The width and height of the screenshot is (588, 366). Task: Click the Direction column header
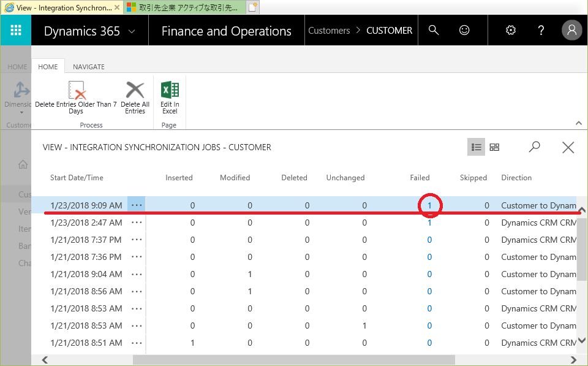pos(516,178)
